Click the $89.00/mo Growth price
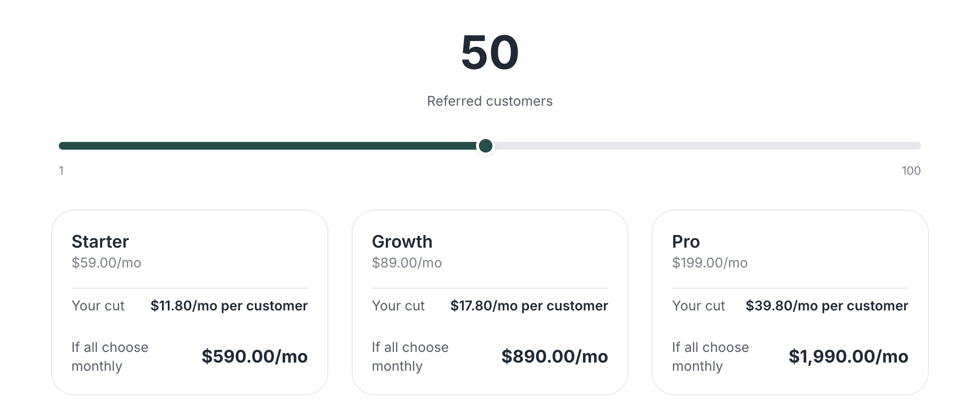Screen dimensions: 980x420 [x=407, y=263]
